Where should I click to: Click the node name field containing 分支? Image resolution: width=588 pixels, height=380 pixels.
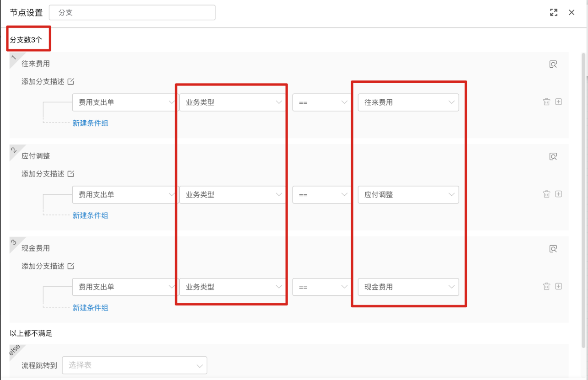click(132, 12)
